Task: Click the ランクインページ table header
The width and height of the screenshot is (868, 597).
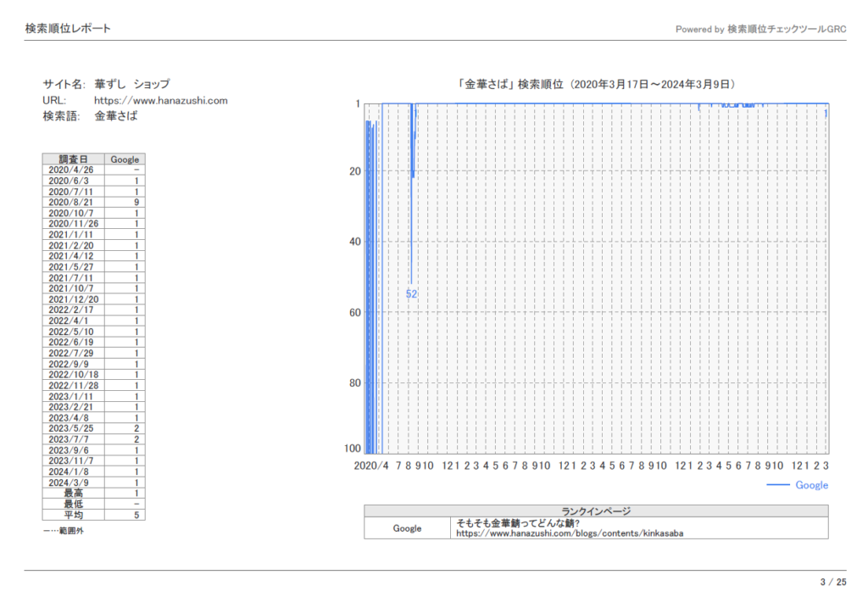Action: (x=596, y=511)
